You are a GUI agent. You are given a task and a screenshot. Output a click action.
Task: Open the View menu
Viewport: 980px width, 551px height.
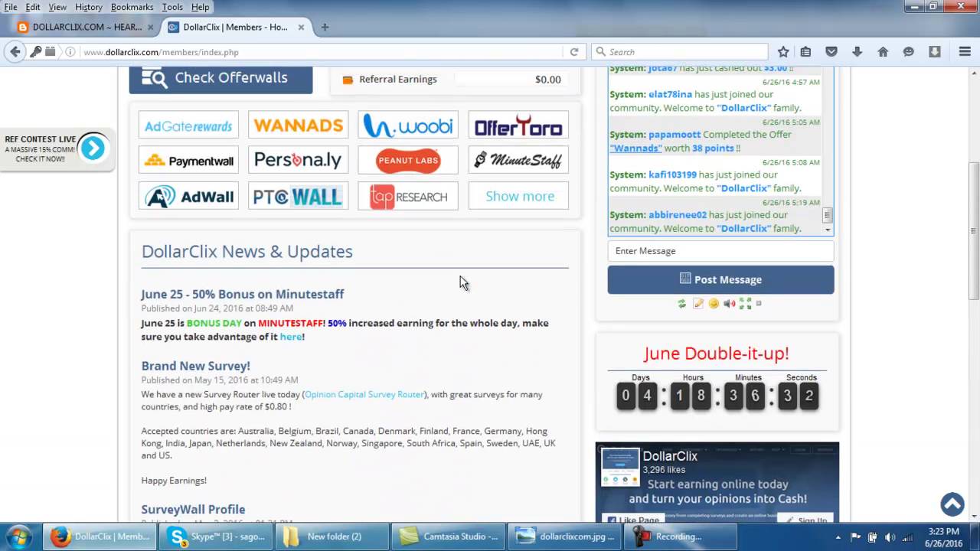point(57,7)
